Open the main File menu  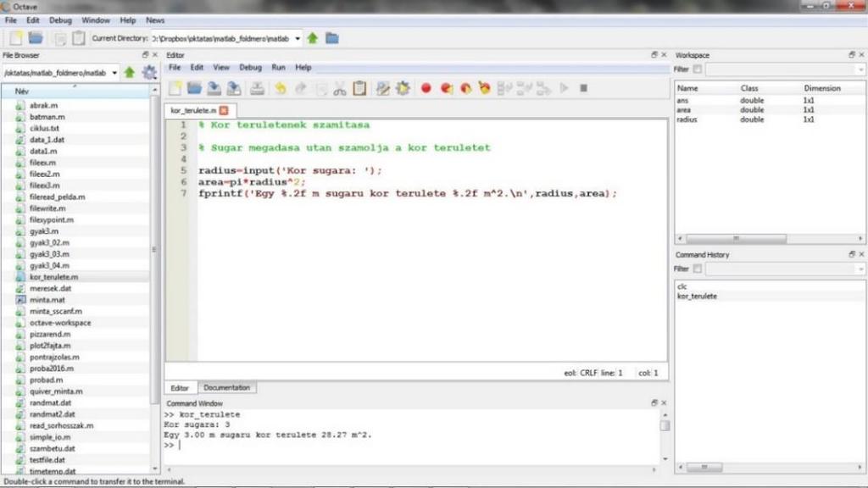(10, 20)
